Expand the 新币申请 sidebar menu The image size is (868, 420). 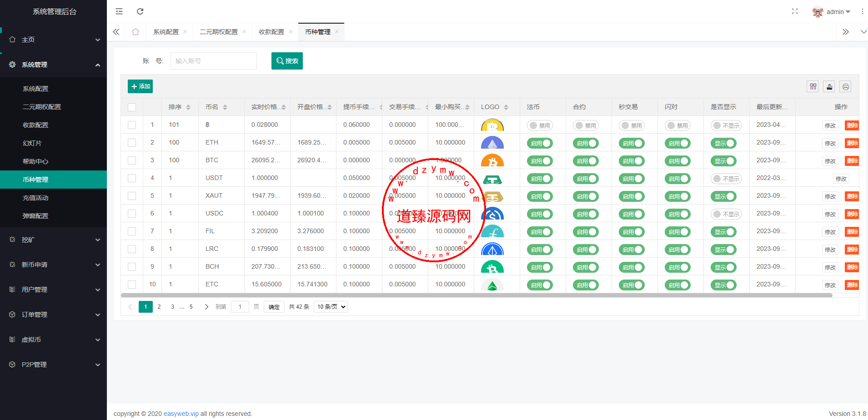click(54, 265)
